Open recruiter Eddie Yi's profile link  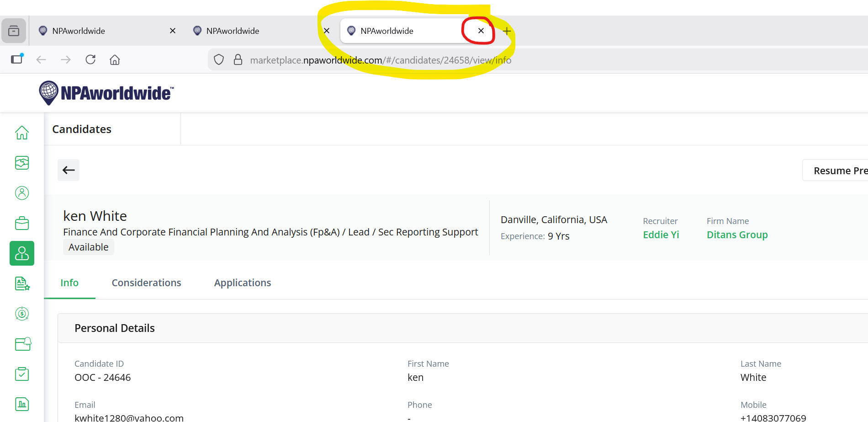(661, 235)
